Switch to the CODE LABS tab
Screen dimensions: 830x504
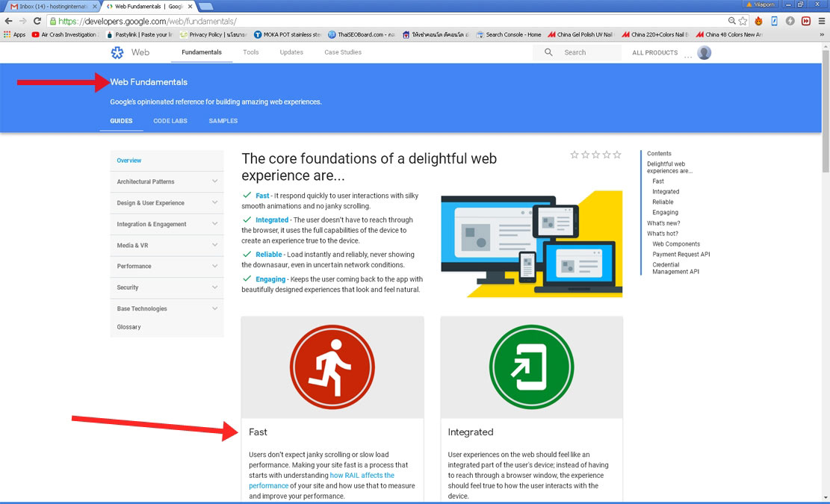[170, 120]
